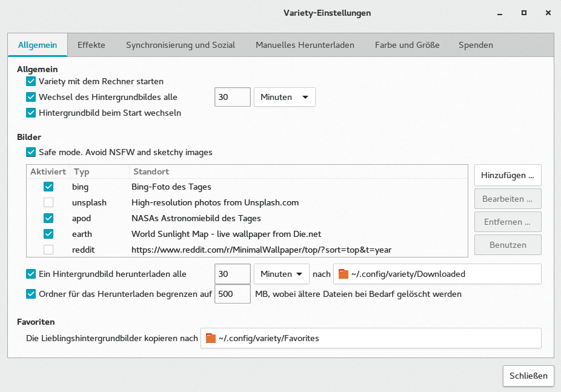The image size is (561, 392).
Task: Maximize the Variety settings window
Action: pyautogui.click(x=523, y=13)
